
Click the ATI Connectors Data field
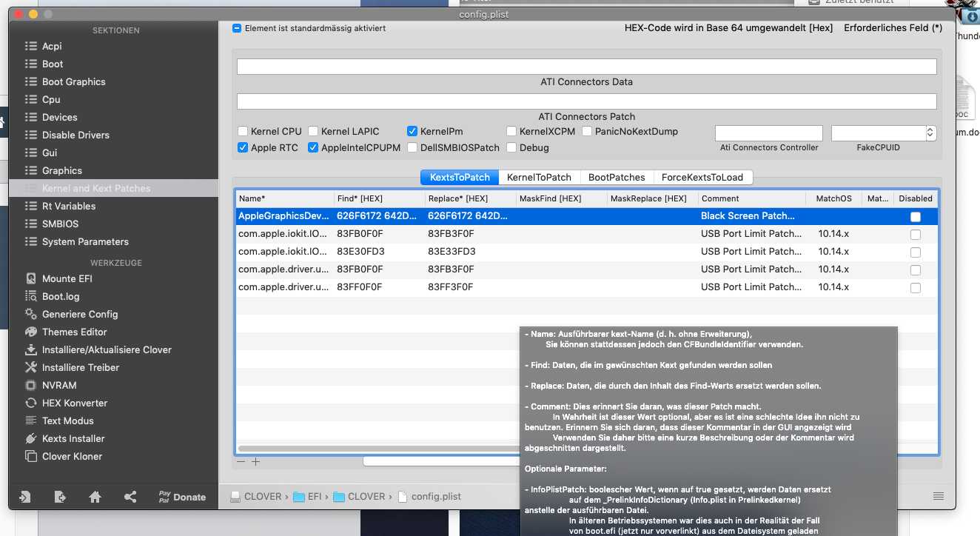[x=587, y=67]
